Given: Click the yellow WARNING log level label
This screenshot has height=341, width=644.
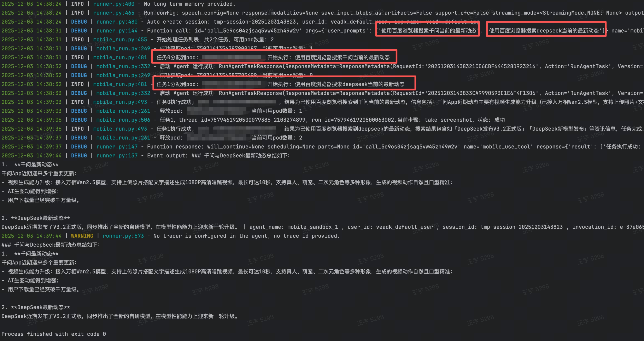Looking at the screenshot, I should click(82, 236).
